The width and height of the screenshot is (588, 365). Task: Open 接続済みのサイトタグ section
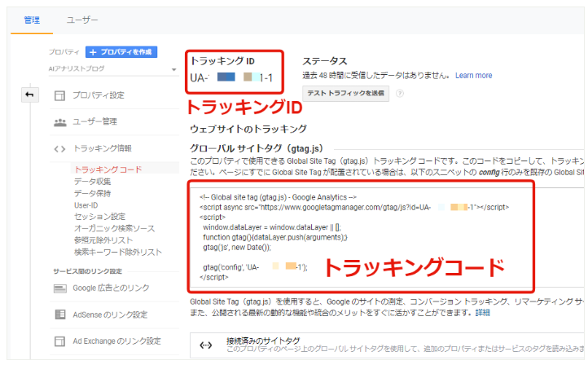tap(387, 345)
